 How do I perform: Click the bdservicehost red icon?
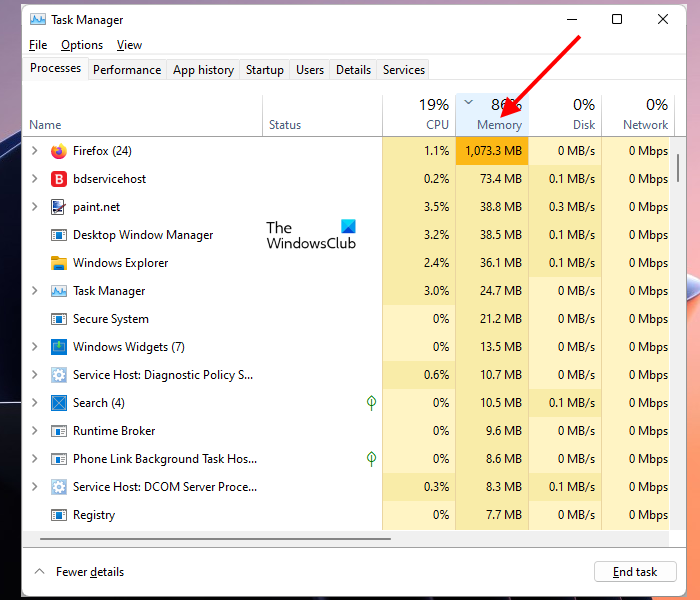[59, 179]
